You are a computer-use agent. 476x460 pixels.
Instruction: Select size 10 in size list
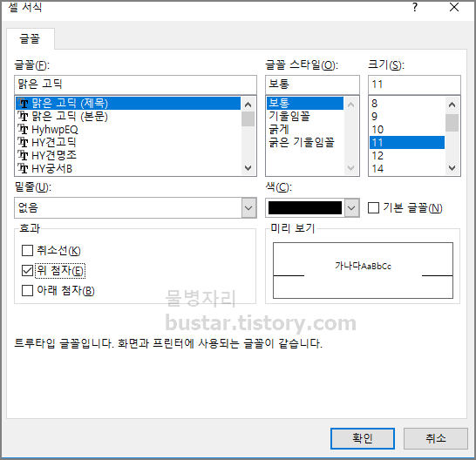(407, 129)
